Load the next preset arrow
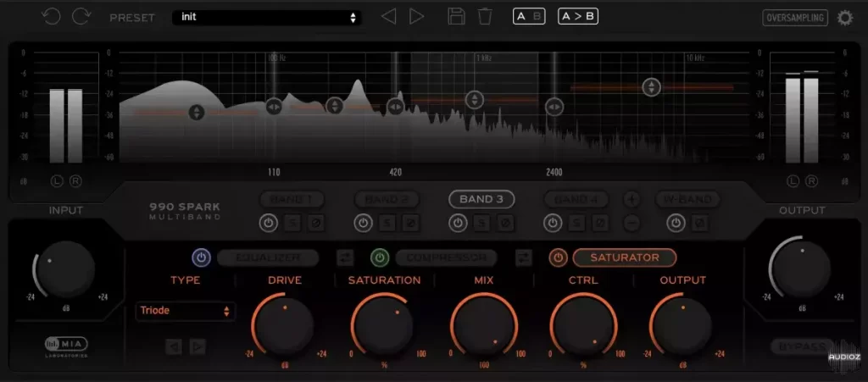This screenshot has width=868, height=382. pyautogui.click(x=416, y=17)
